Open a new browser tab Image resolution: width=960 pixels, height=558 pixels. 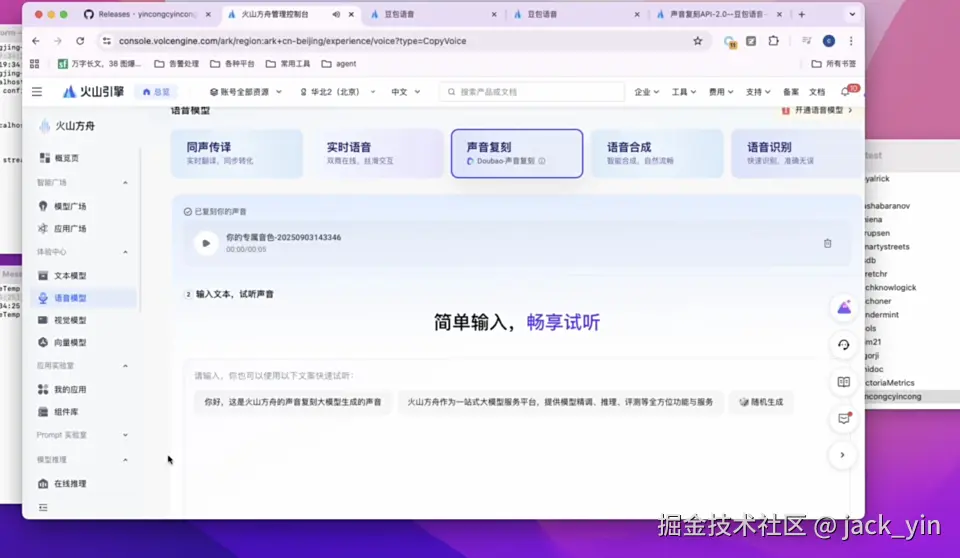coord(801,14)
